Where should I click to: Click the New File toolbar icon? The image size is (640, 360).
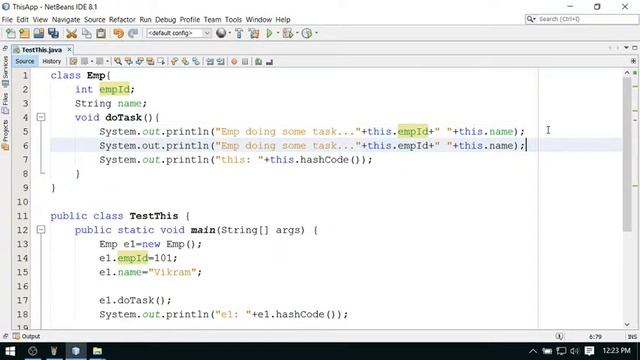tap(11, 33)
